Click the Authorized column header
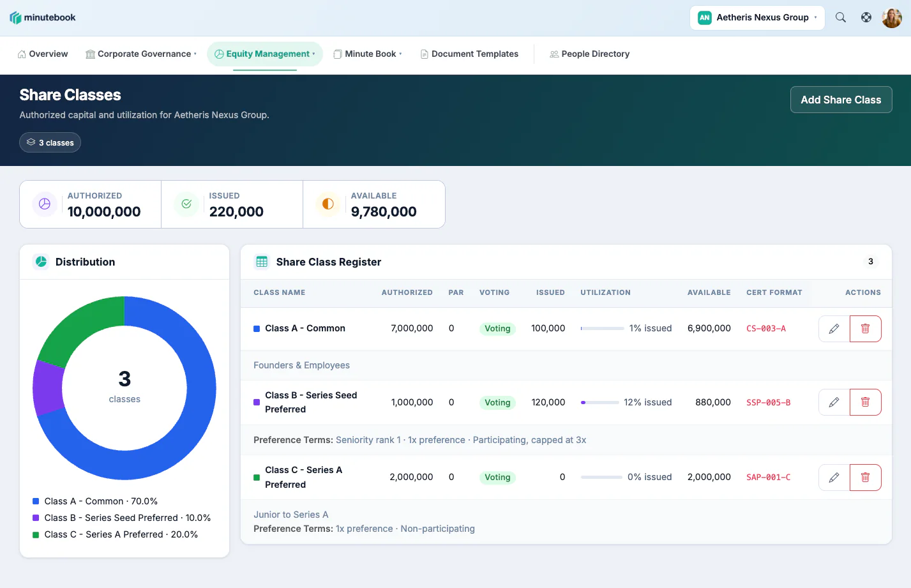The height and width of the screenshot is (588, 911). [x=407, y=293]
